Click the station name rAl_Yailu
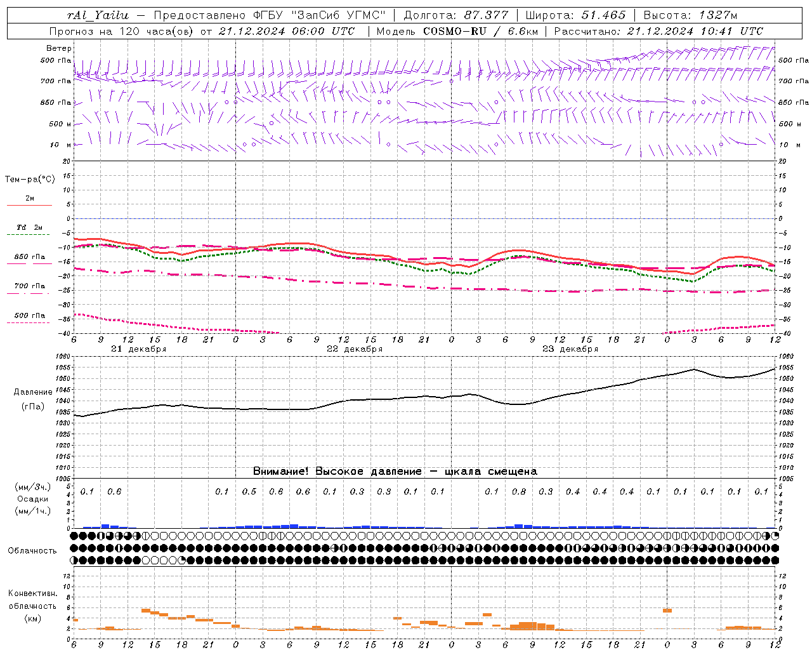The height and width of the screenshot is (650, 812). 98,15
